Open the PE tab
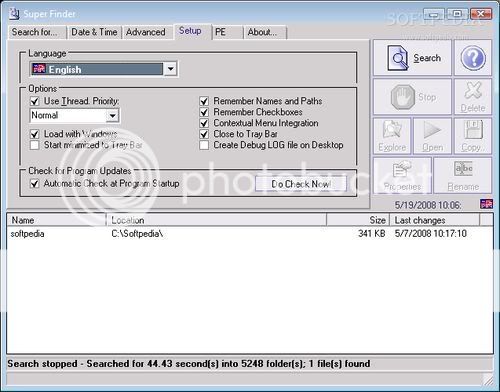Image resolution: width=500 pixels, height=392 pixels. (x=227, y=32)
